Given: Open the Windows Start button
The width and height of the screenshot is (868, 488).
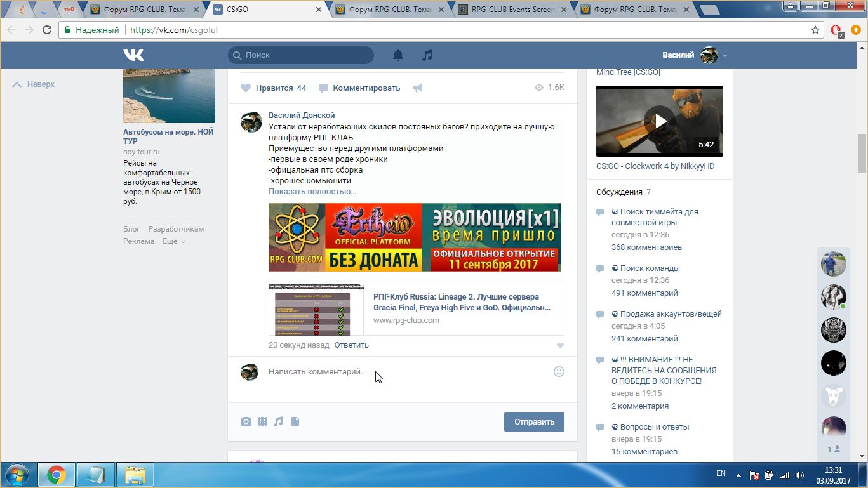Looking at the screenshot, I should coord(17,475).
